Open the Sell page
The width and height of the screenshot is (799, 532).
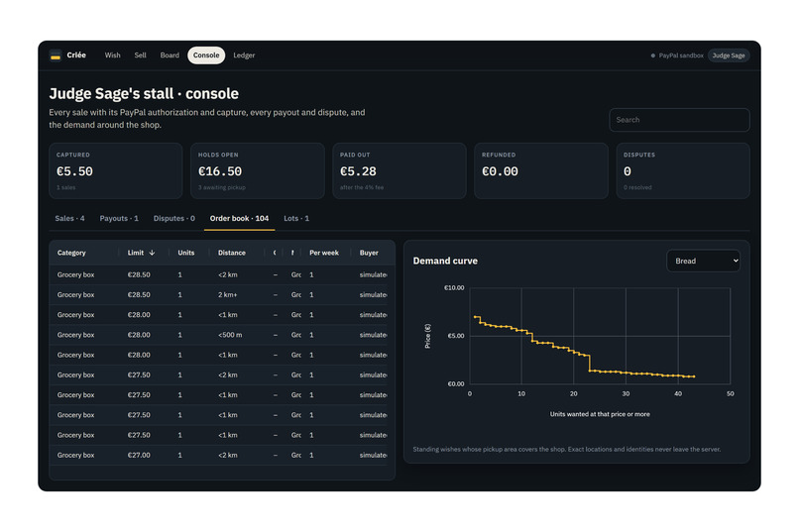click(140, 54)
